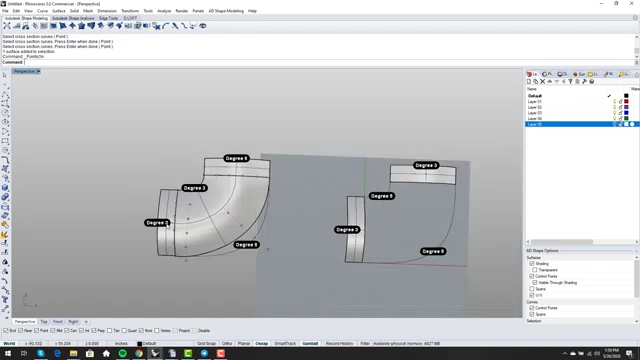Toggle Ortho in status bar

tap(227, 344)
